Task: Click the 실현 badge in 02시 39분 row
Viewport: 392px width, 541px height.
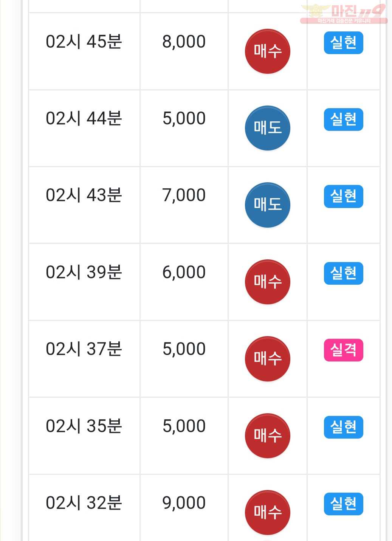Action: [343, 273]
